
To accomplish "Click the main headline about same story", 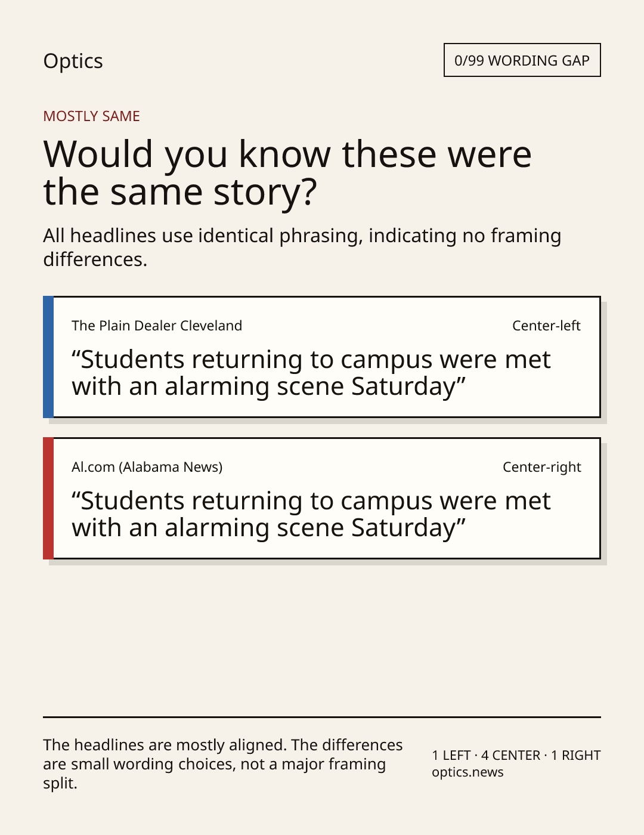I will click(x=287, y=172).
